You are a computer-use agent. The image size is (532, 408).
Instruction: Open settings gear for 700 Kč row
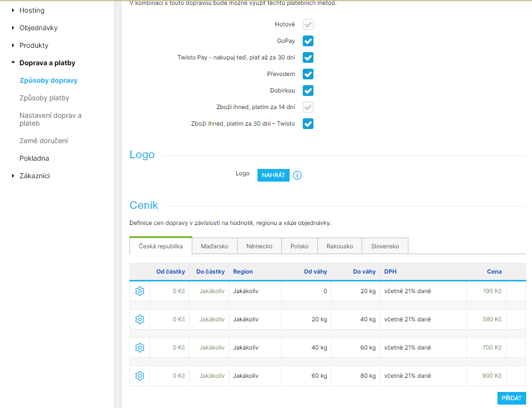[140, 348]
